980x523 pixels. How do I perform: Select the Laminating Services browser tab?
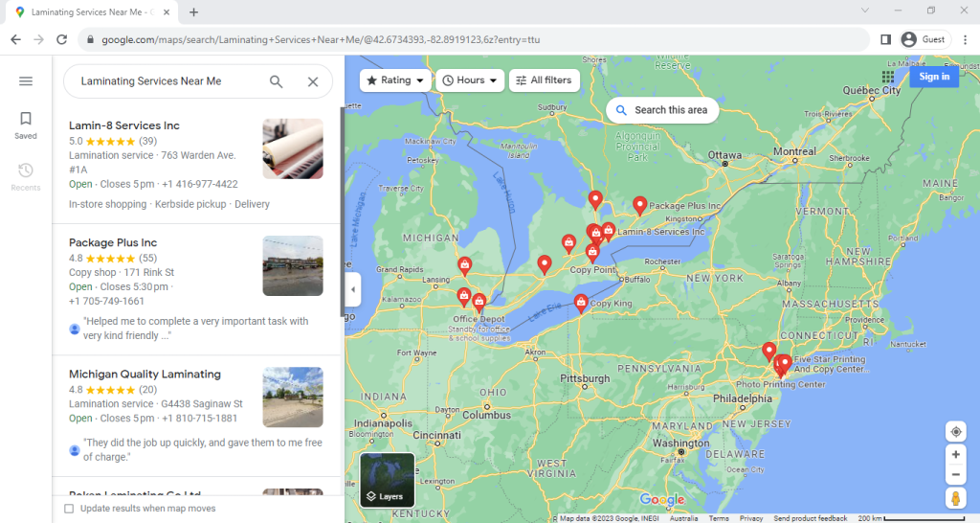[93, 11]
